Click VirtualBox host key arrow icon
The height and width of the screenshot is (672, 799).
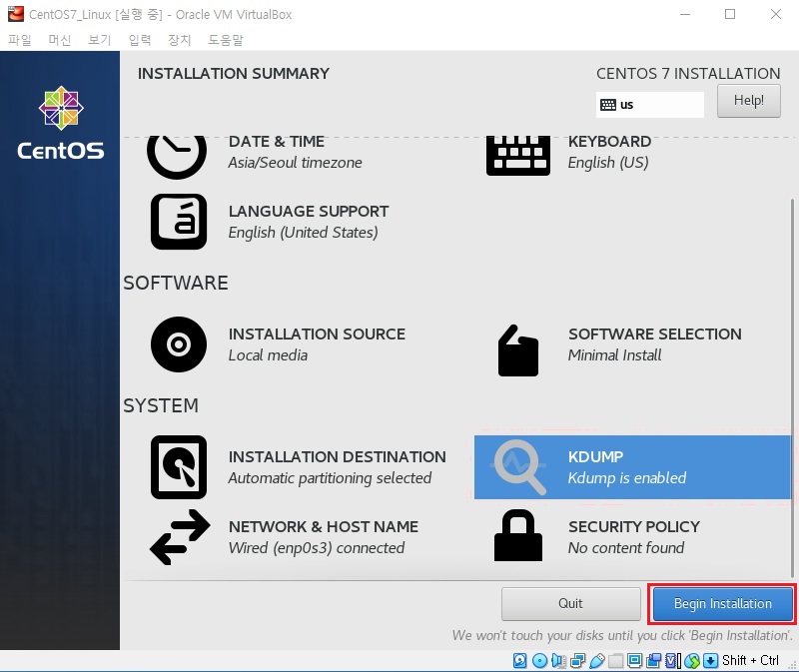click(710, 661)
